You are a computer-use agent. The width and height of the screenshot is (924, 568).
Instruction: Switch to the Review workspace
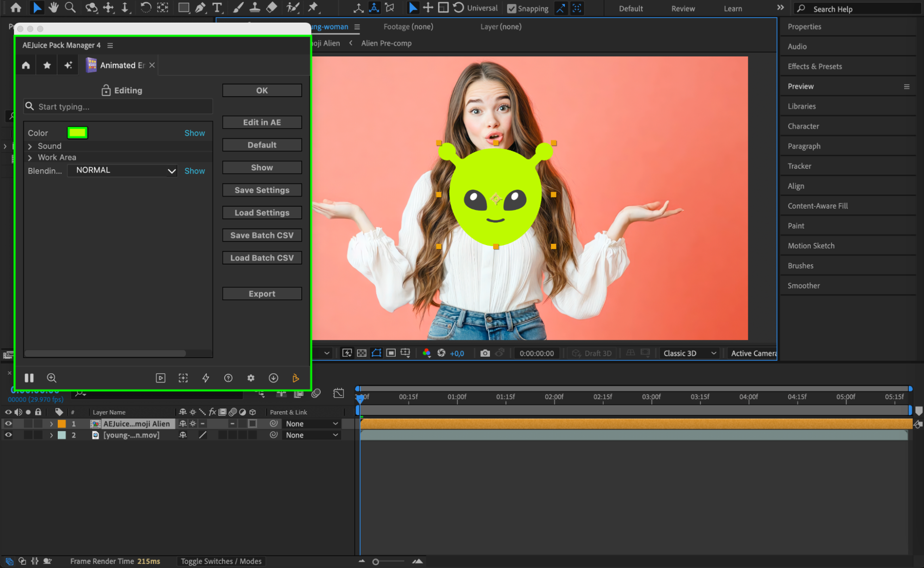point(683,8)
